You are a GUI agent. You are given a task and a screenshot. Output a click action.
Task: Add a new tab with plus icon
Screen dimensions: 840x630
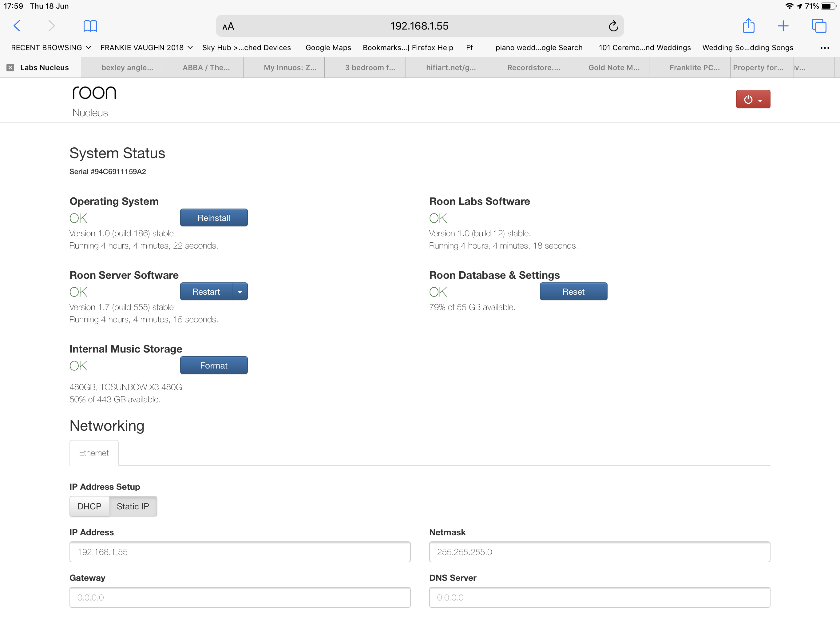(x=783, y=26)
